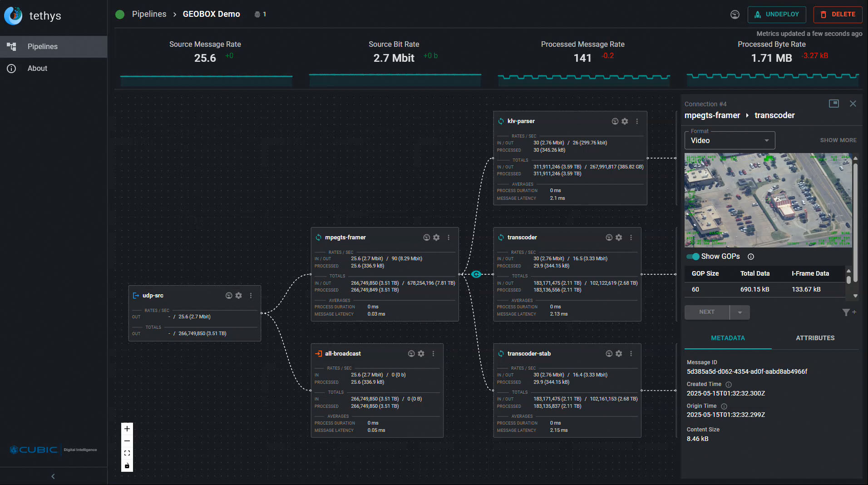The height and width of the screenshot is (485, 868).
Task: Click the NEXT button
Action: click(x=707, y=312)
